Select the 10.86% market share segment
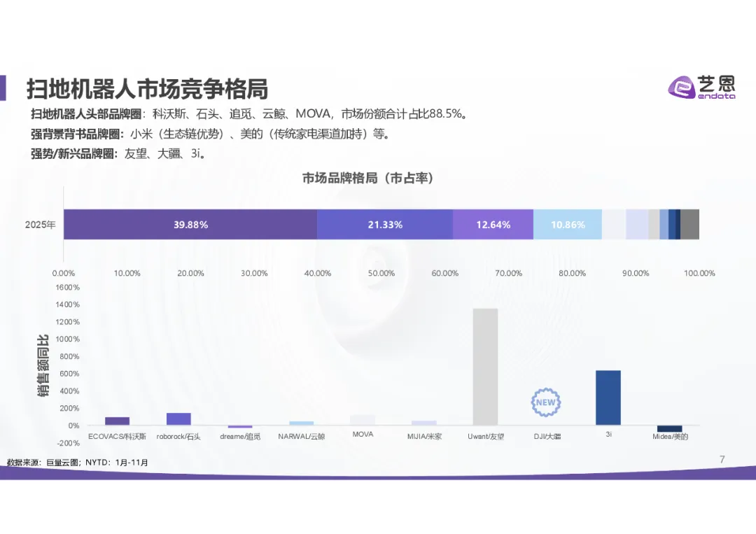 [568, 225]
